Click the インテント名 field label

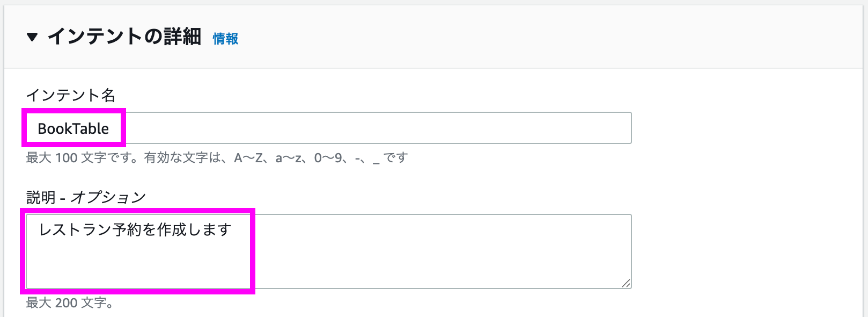pyautogui.click(x=71, y=95)
